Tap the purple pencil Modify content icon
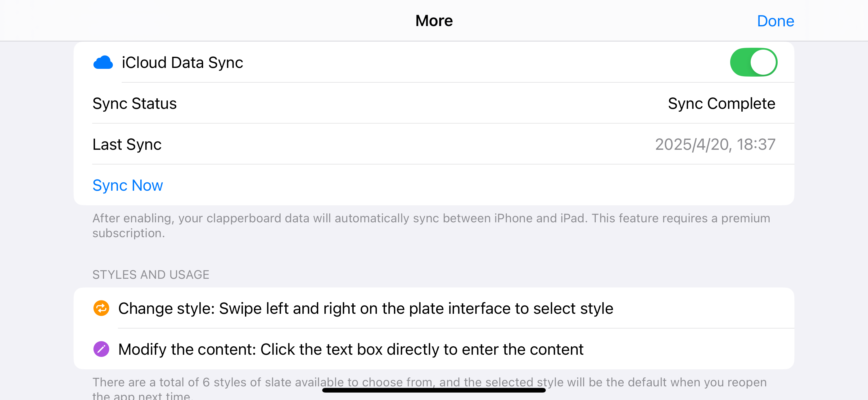 pos(101,349)
